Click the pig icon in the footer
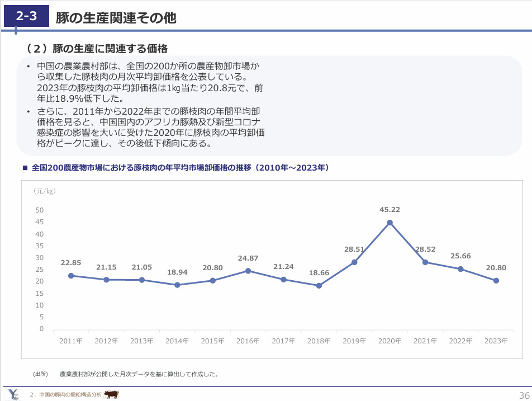 111,394
